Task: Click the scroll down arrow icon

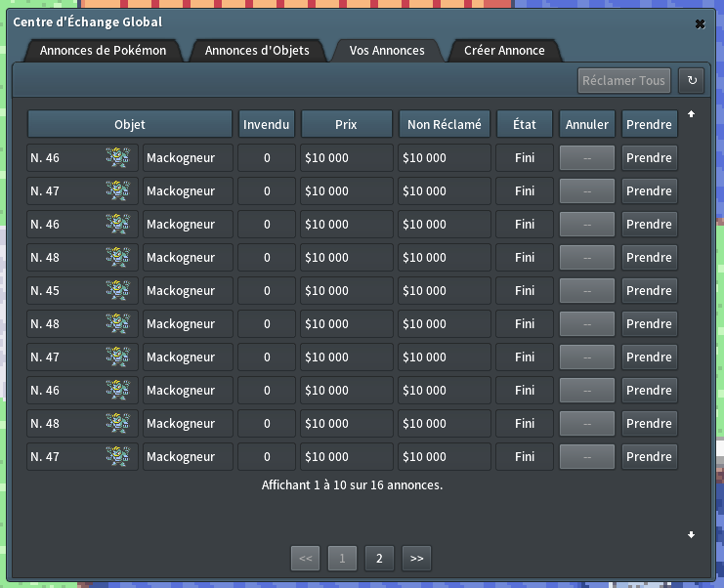Action: tap(692, 534)
